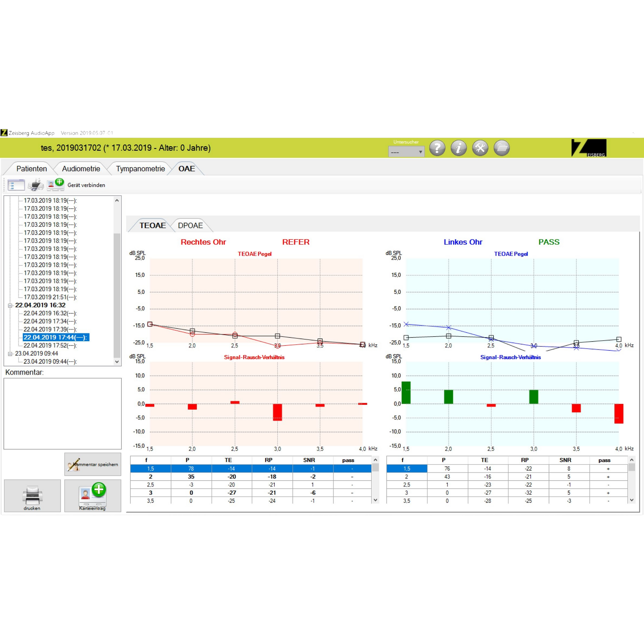This screenshot has width=644, height=644.
Task: Click the left ear table scroll down arrow
Action: click(632, 500)
